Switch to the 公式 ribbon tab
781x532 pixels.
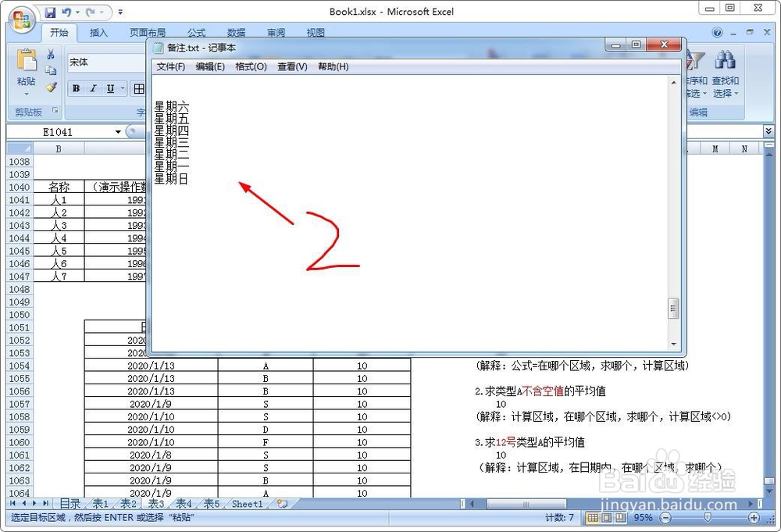pyautogui.click(x=196, y=33)
